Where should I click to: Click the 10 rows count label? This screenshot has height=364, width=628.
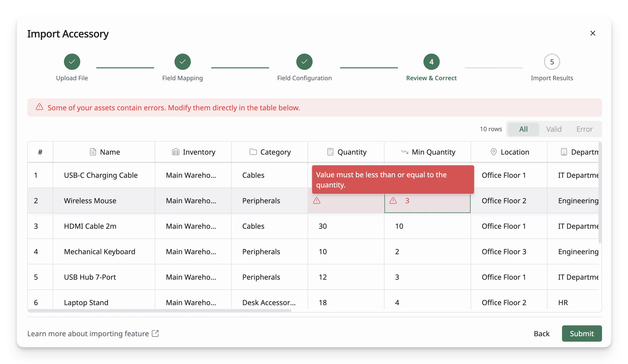[491, 129]
